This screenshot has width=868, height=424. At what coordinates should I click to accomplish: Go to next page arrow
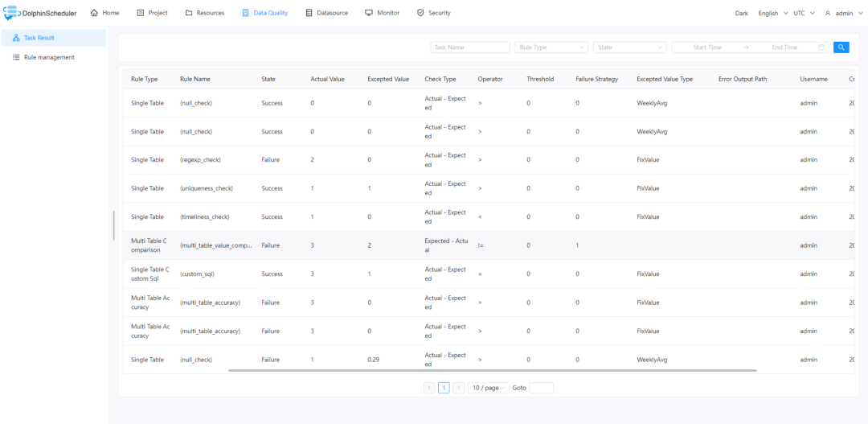[458, 388]
